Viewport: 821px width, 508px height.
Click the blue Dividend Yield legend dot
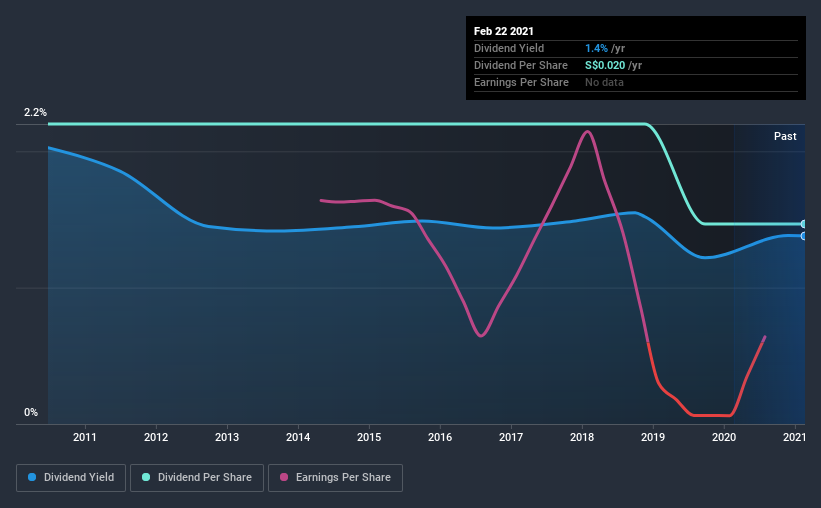point(32,477)
